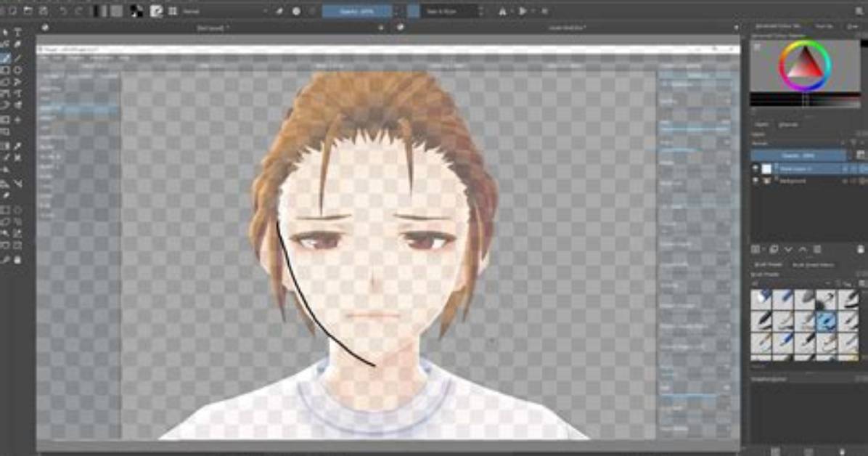Select the Text tool in toolbox
Screen dimensions: 868x456
[x=17, y=32]
